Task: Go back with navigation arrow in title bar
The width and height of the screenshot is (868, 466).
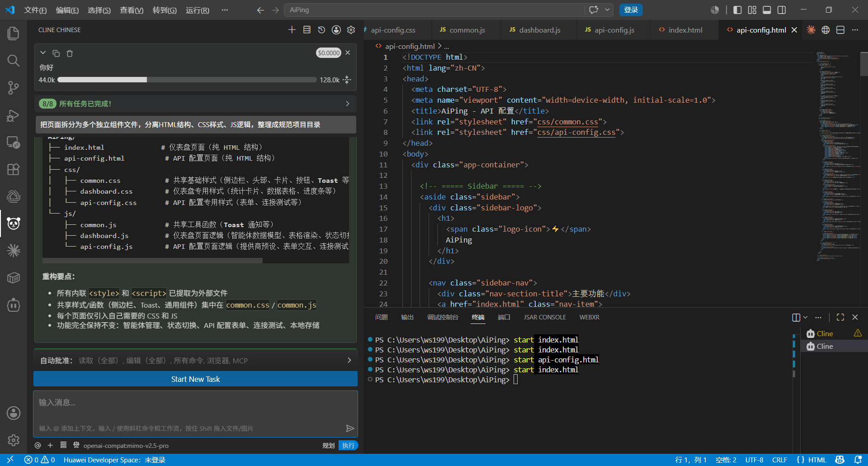Action: click(260, 10)
